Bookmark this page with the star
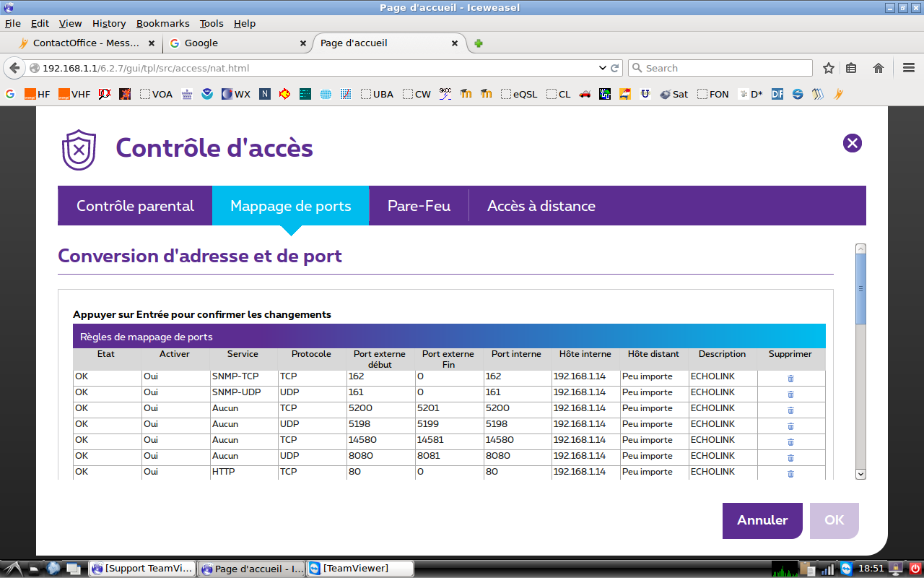Screen dimensions: 924x578 [829, 68]
